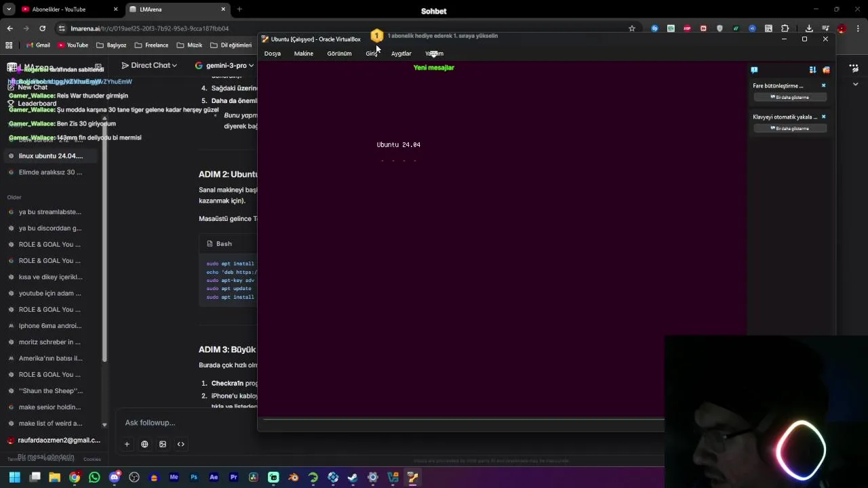
Task: Click the code brackets icon under followup
Action: pos(180,444)
